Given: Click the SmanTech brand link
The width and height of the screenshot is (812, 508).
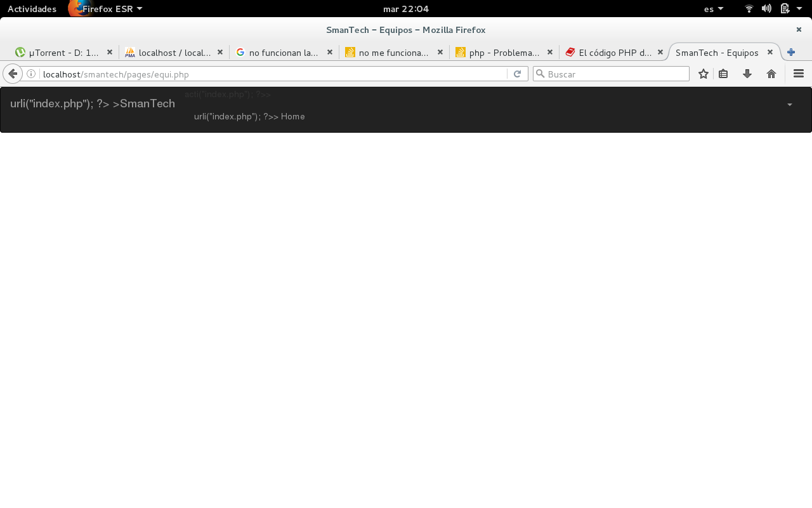Looking at the screenshot, I should tap(93, 104).
